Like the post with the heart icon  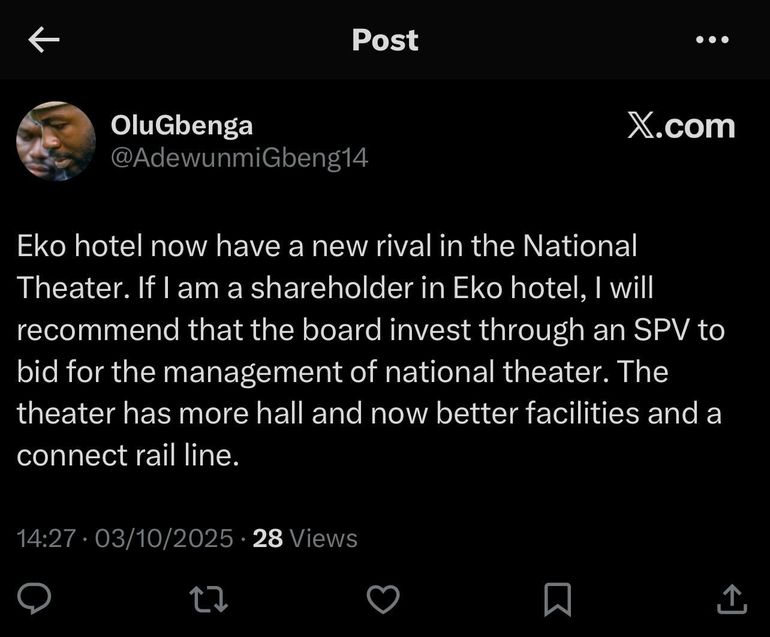383,597
